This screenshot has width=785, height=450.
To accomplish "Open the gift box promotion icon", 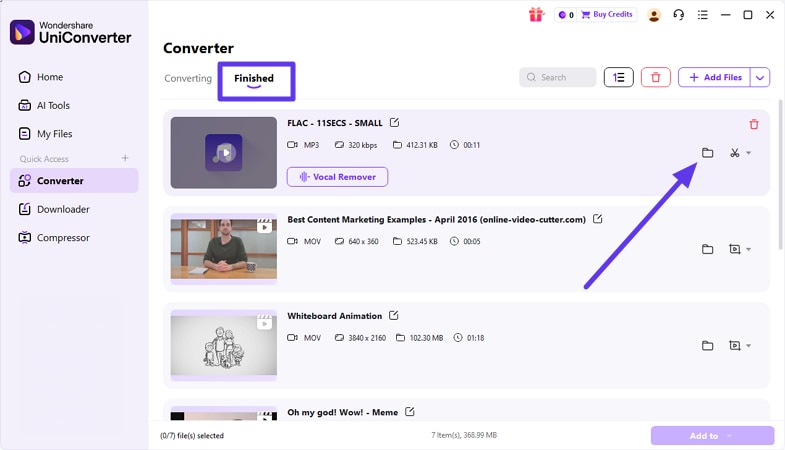I will [536, 15].
